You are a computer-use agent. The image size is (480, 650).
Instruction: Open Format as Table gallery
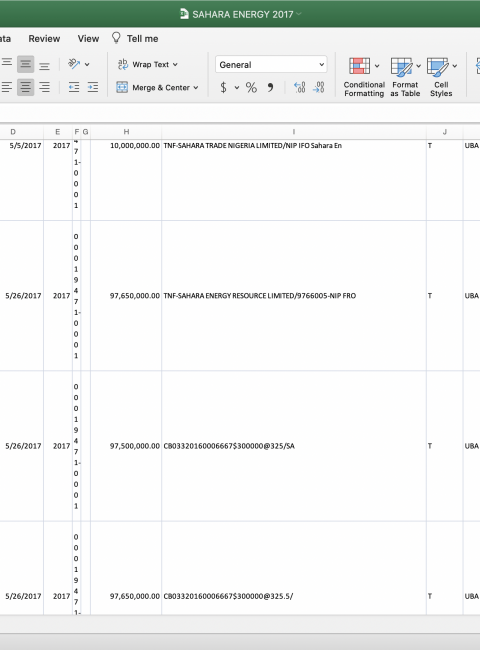pyautogui.click(x=405, y=77)
